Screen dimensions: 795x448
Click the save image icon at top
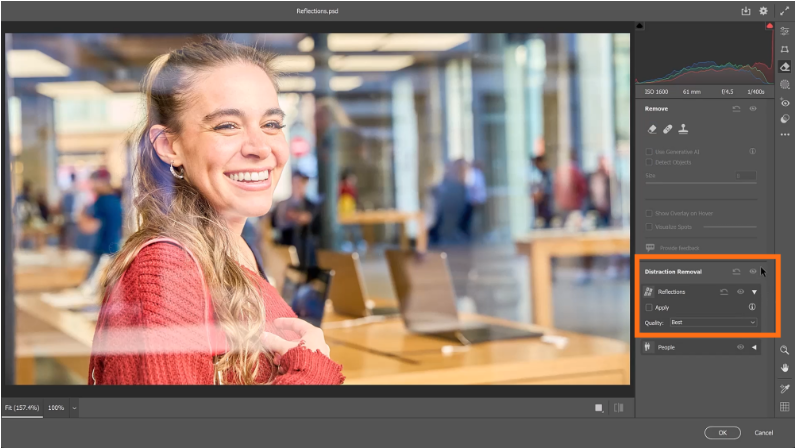(745, 11)
